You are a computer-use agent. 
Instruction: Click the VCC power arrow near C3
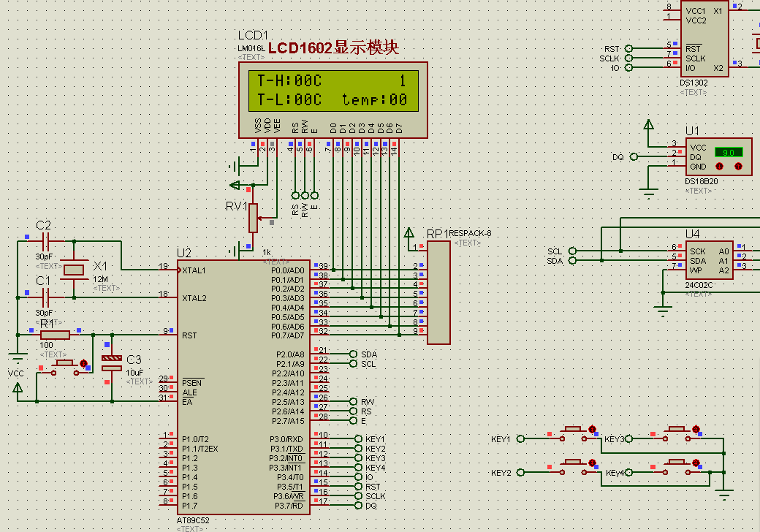(x=18, y=387)
